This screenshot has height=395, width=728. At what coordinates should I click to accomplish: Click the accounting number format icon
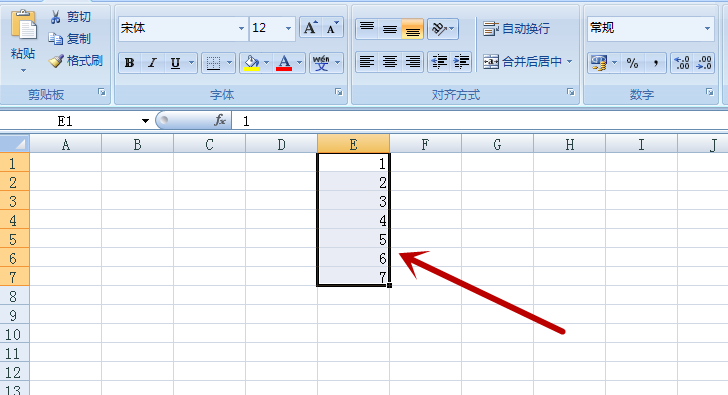(x=599, y=63)
